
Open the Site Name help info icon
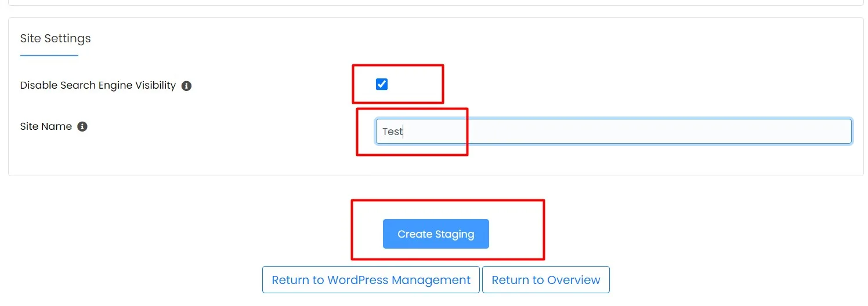[x=82, y=126]
